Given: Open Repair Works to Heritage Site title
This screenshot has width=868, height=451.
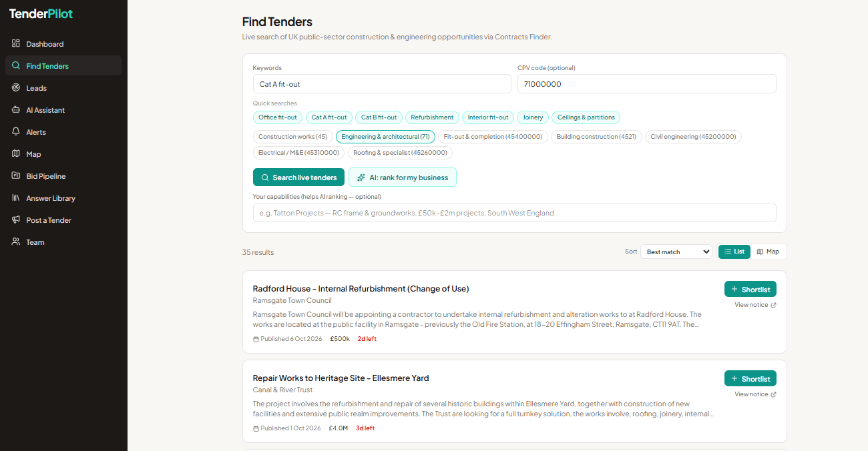Looking at the screenshot, I should [x=341, y=378].
